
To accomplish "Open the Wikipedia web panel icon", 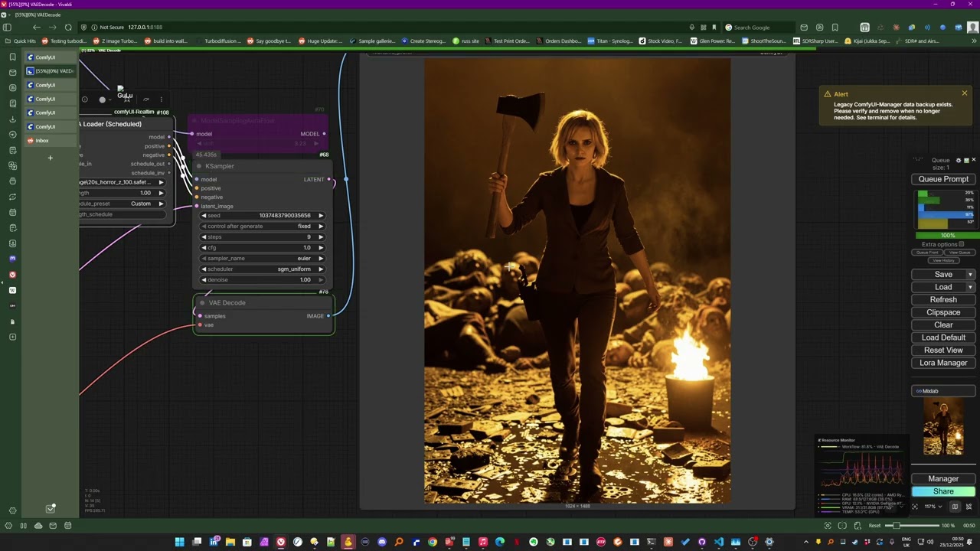I will pos(12,290).
